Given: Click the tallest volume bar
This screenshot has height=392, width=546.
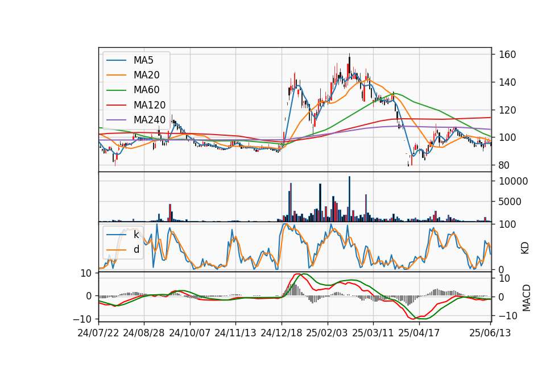Looking at the screenshot, I should 350,199.
